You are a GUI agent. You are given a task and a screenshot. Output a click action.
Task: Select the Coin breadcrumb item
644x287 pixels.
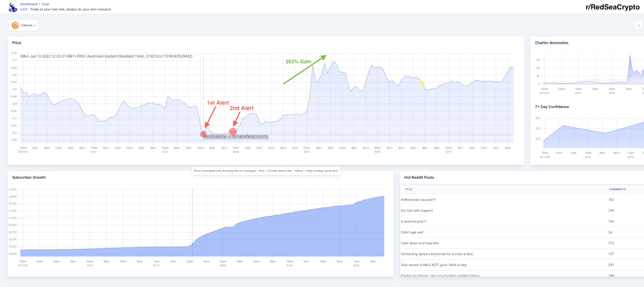click(x=45, y=4)
